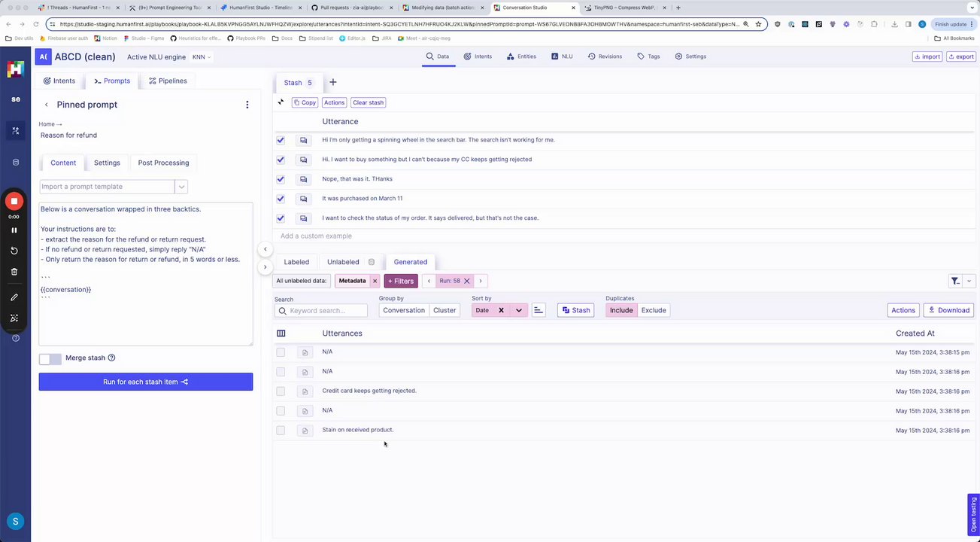Open the Sort by Date dropdown arrow
Screen dimensions: 980x542
click(x=519, y=310)
